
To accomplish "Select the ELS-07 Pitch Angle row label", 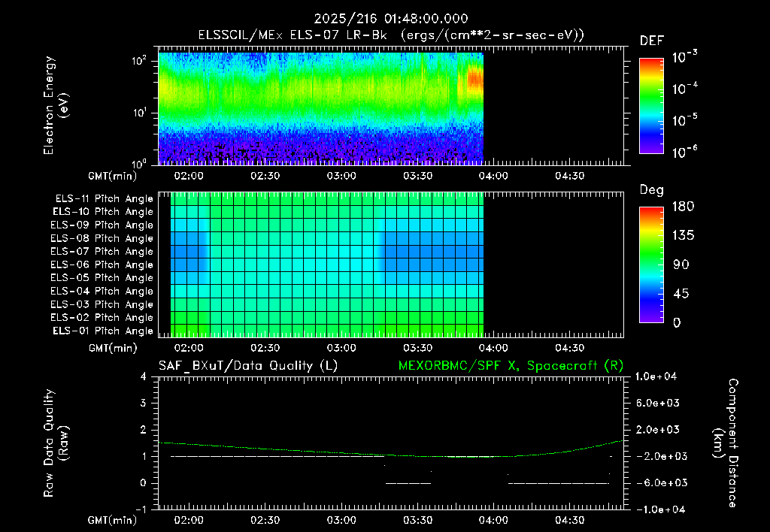I will 102,251.
